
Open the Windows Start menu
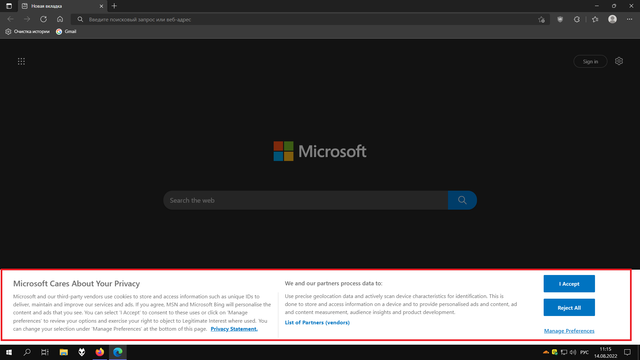[9, 352]
